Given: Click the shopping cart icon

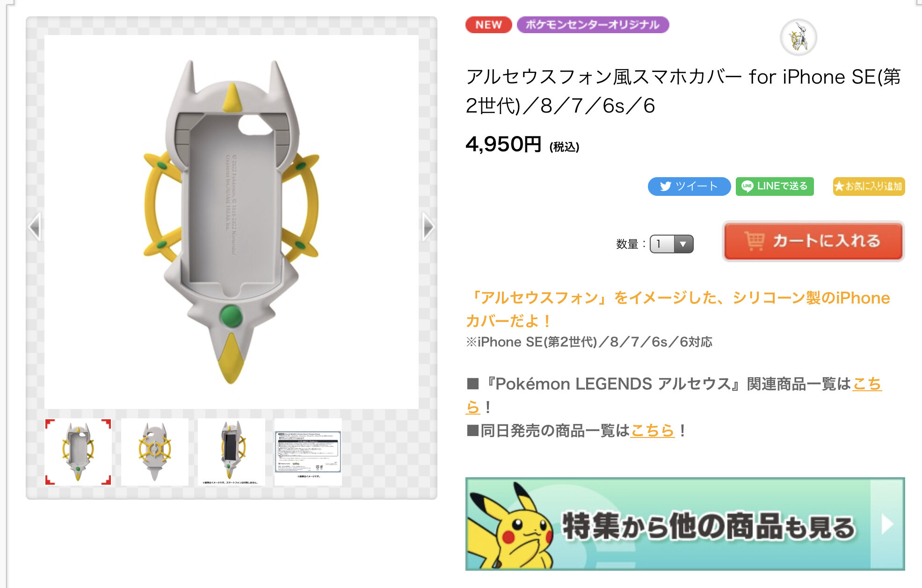Looking at the screenshot, I should coord(755,241).
